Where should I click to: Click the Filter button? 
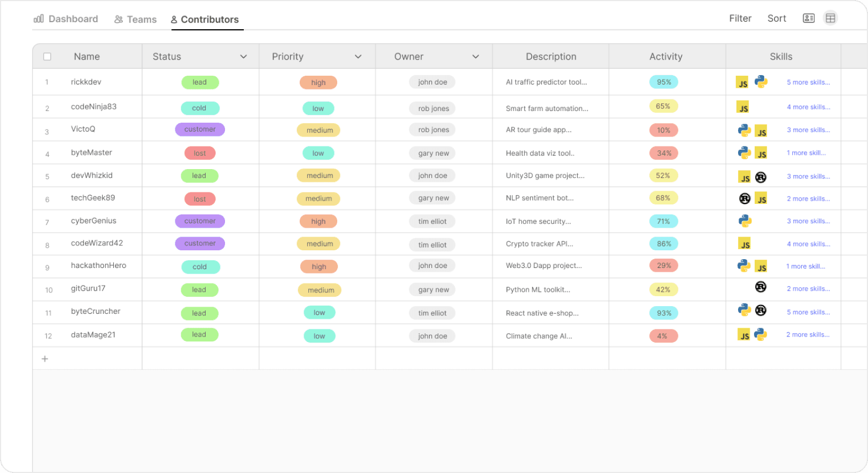click(x=740, y=18)
